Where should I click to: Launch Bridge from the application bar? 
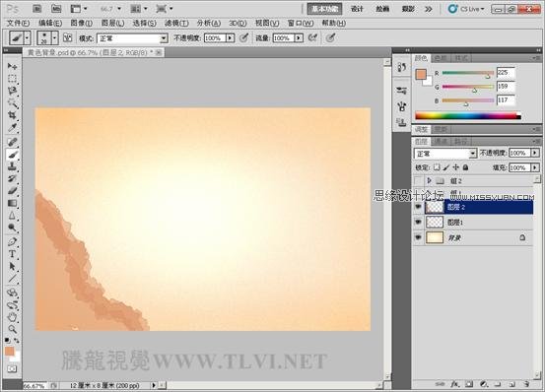pyautogui.click(x=36, y=9)
